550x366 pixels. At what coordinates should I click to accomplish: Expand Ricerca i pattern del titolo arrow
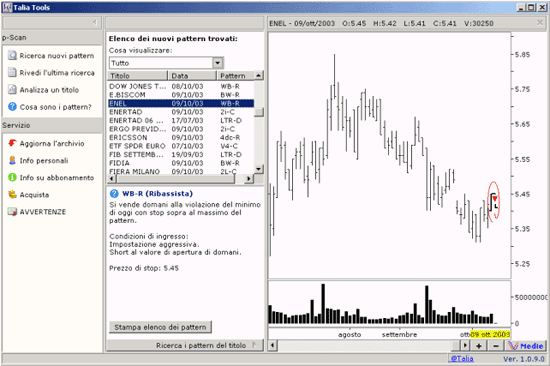[x=255, y=345]
